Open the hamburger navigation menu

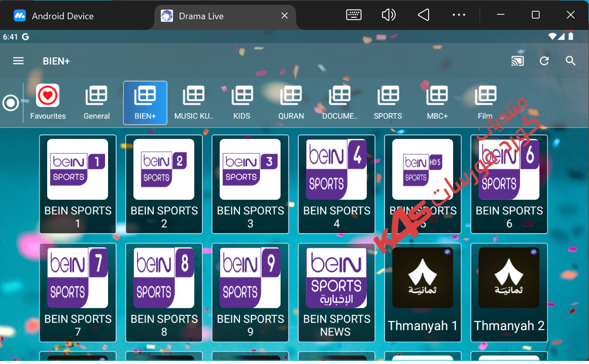pos(18,61)
